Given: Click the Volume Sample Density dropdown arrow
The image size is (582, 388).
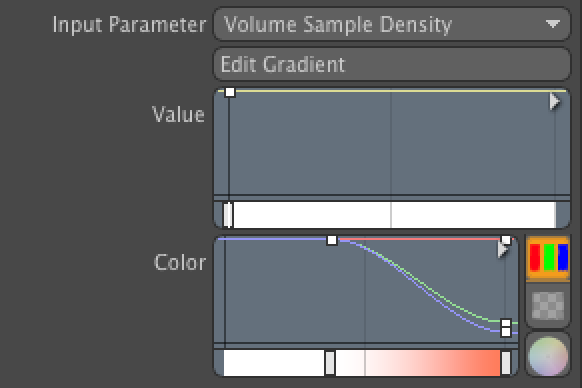Looking at the screenshot, I should click(553, 24).
